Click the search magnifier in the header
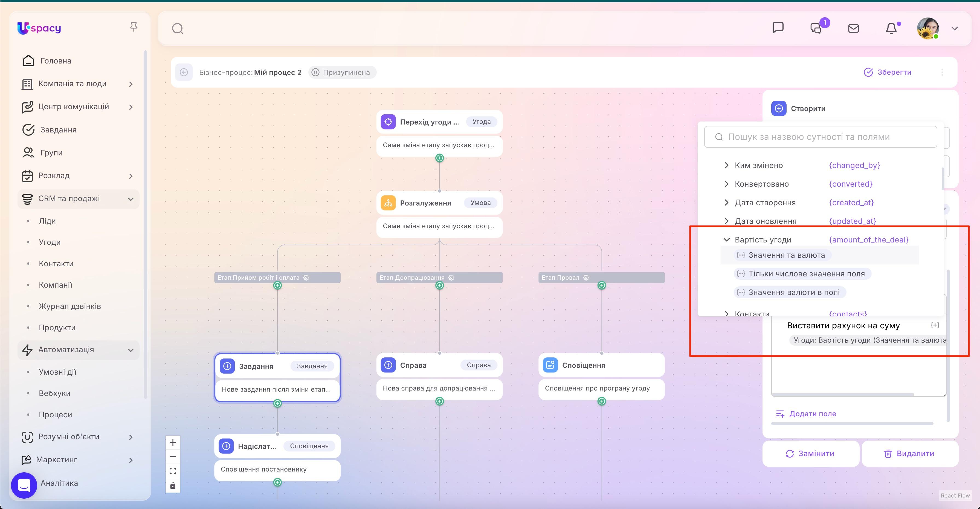The height and width of the screenshot is (509, 980). [x=177, y=28]
